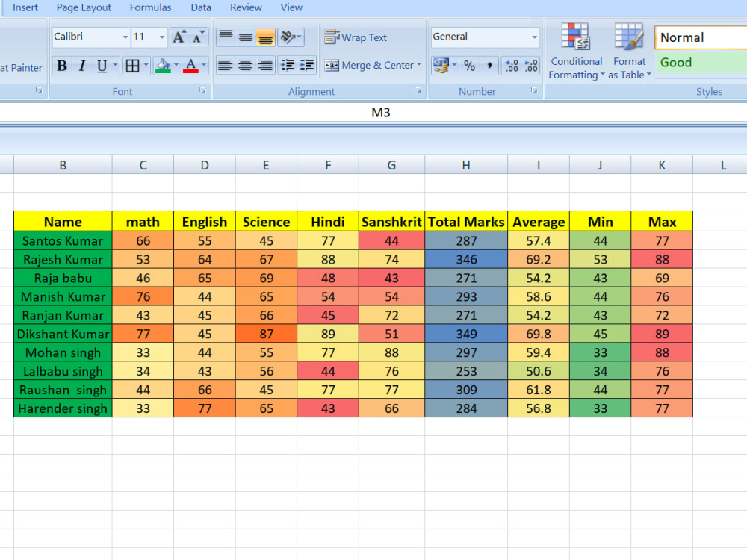The height and width of the screenshot is (560, 747).
Task: Click Decrease Decimal icon
Action: (x=530, y=65)
